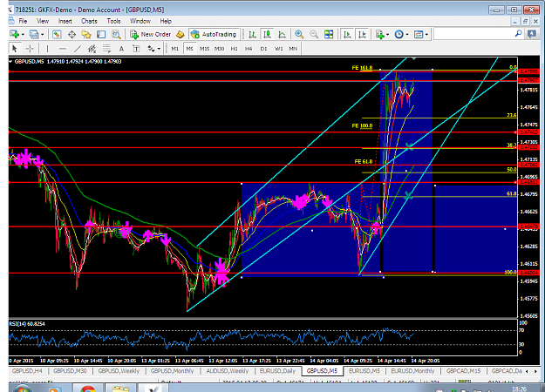
Task: Switch timeframe to M15
Action: 204,49
